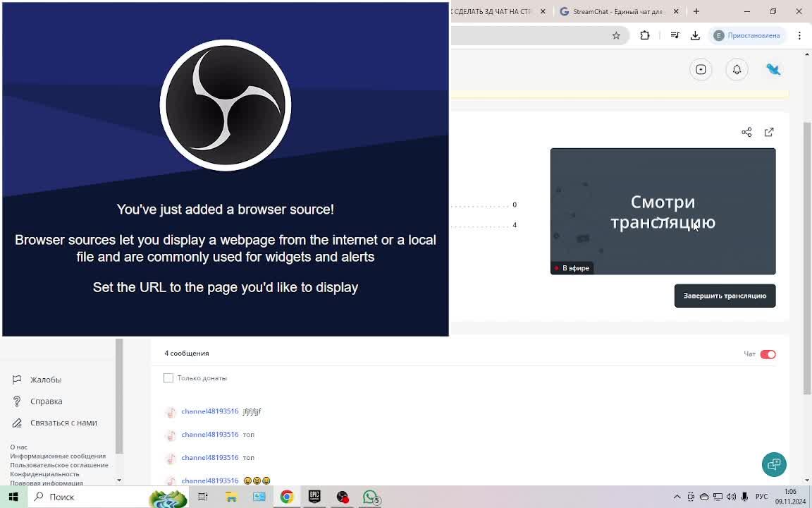Open the Пользовательское соглашение link
Image resolution: width=812 pixels, height=508 pixels.
tap(59, 465)
